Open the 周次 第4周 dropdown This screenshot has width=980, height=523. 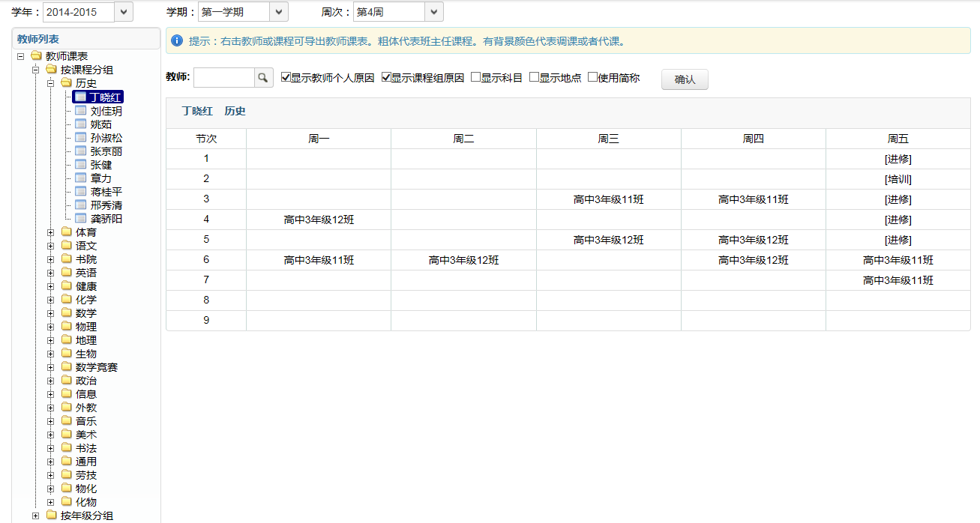coord(434,12)
